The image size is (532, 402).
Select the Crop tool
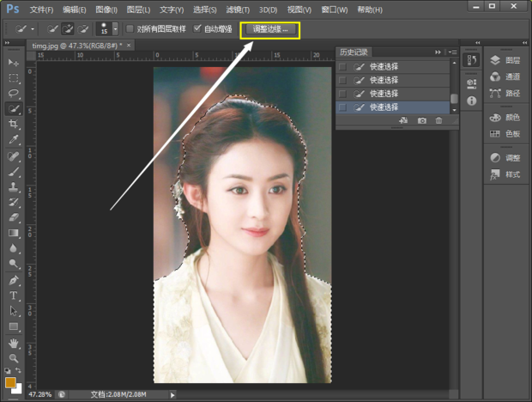(x=14, y=124)
